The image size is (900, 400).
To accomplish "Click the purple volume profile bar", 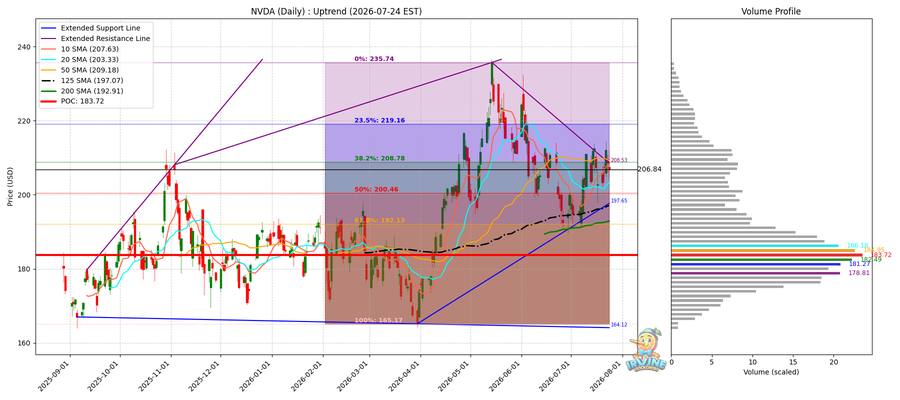I will [x=755, y=273].
